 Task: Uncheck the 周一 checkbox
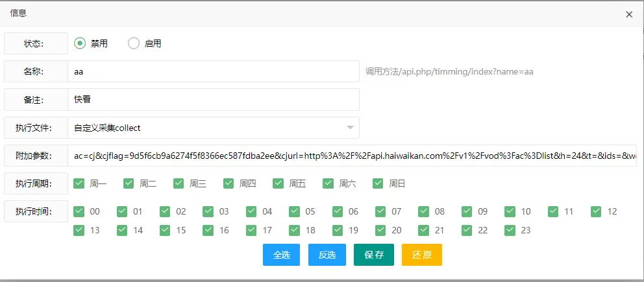coord(79,183)
